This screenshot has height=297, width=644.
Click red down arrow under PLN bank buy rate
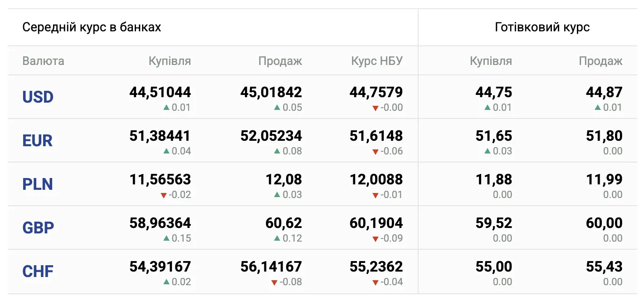tap(163, 195)
